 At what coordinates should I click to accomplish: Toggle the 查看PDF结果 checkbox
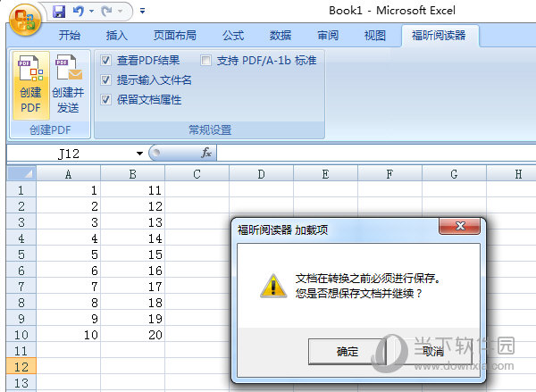[106, 61]
